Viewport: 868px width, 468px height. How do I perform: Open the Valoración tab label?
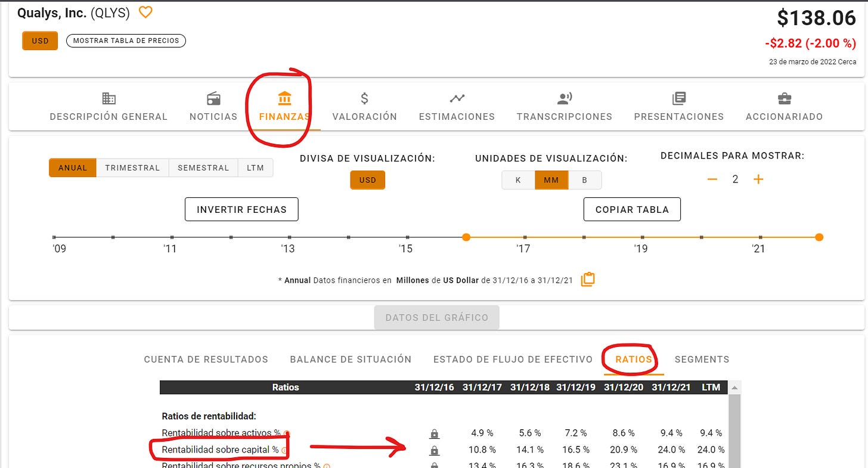[x=365, y=117]
